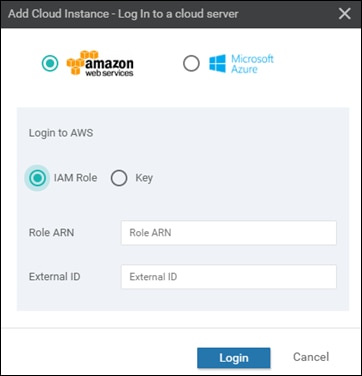Screen dimensions: 362x376
Task: Click the 'Login to AWS' heading text
Action: 61,133
